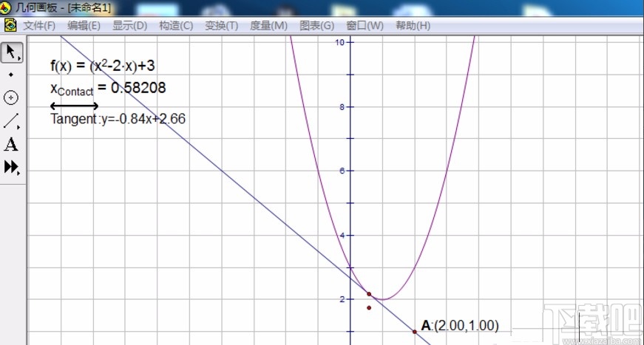Expand the 显示(D) menu
The height and width of the screenshot is (345, 644).
click(129, 25)
